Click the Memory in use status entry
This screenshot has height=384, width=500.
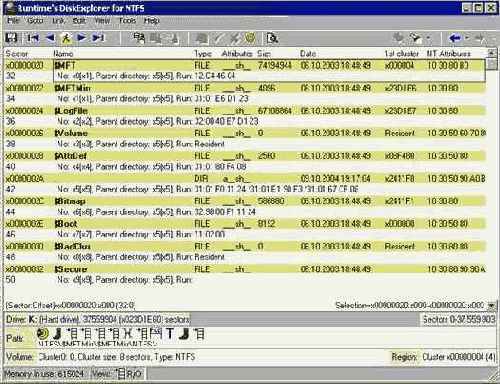(x=44, y=374)
